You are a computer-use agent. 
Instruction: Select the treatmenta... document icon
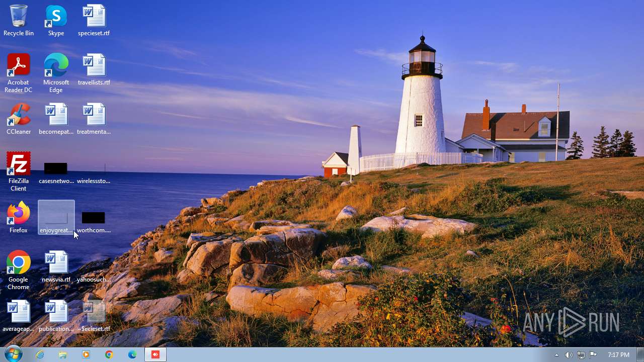[94, 119]
